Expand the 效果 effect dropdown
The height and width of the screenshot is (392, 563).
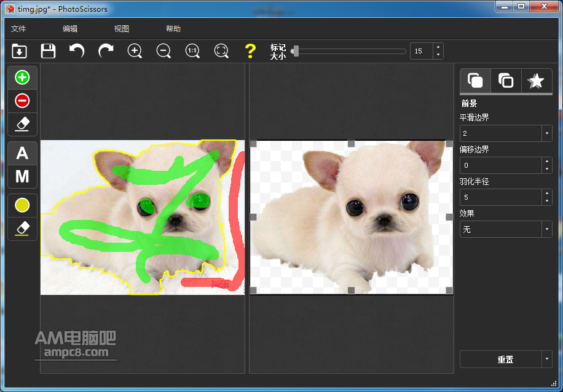[547, 229]
